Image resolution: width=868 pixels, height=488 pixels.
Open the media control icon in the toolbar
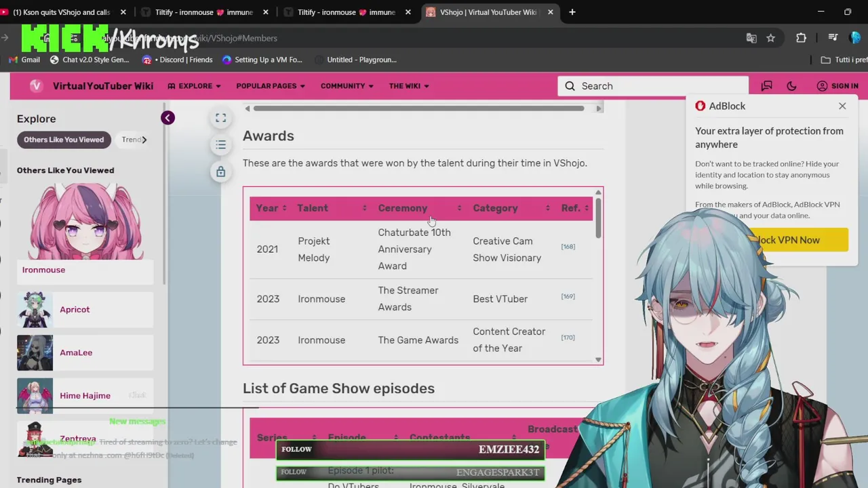pyautogui.click(x=833, y=38)
